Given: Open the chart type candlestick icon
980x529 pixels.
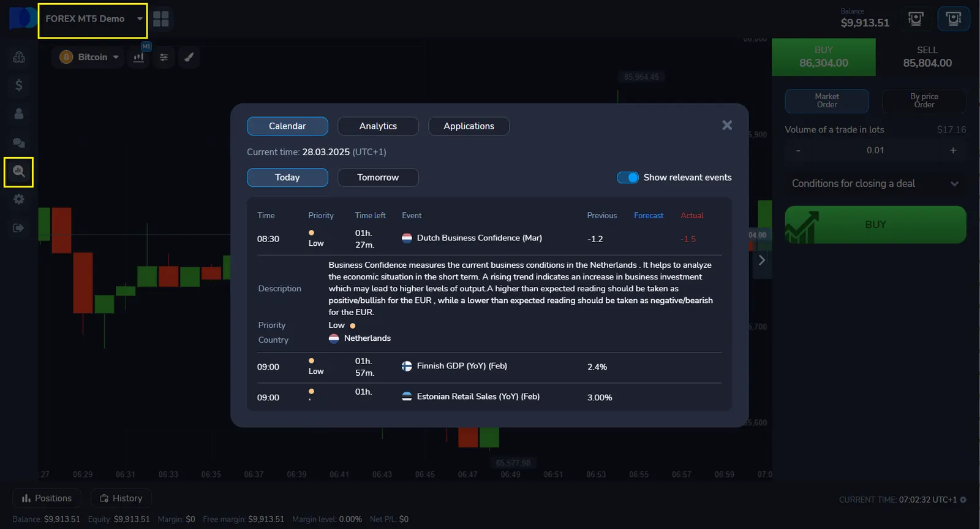Looking at the screenshot, I should [x=139, y=57].
